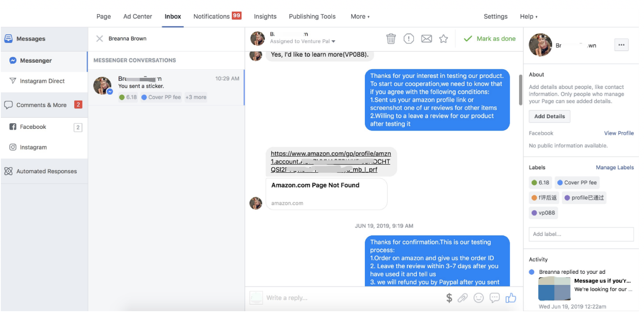Click the dollar sign payment icon
This screenshot has height=312, width=644.
click(x=449, y=298)
